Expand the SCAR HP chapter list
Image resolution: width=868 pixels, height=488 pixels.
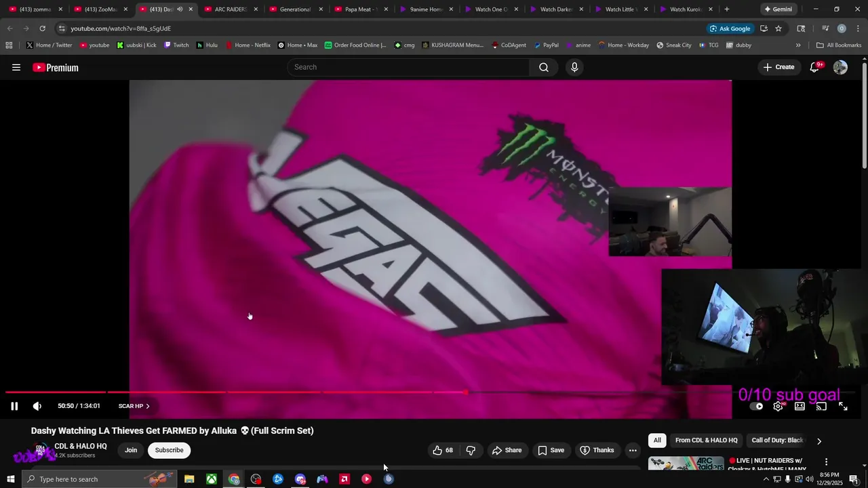tap(134, 406)
